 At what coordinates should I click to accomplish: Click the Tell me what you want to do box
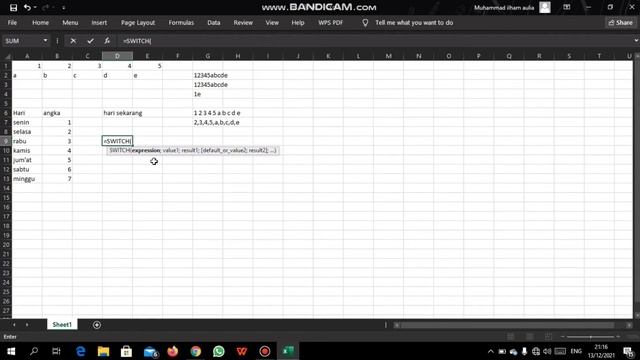coord(414,22)
